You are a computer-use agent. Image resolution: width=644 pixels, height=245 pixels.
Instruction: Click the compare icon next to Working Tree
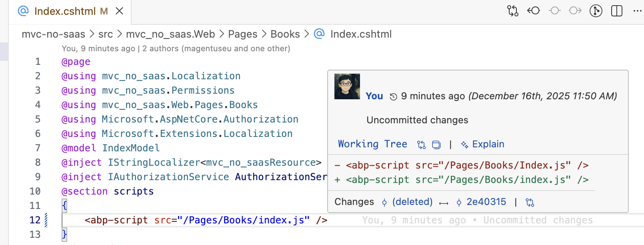(x=421, y=145)
